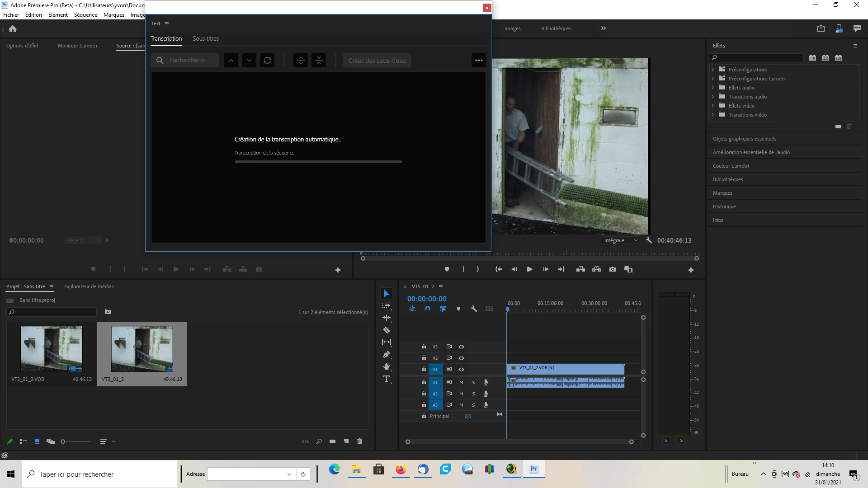This screenshot has height=488, width=868.
Task: Select the Hand tool
Action: (x=387, y=366)
